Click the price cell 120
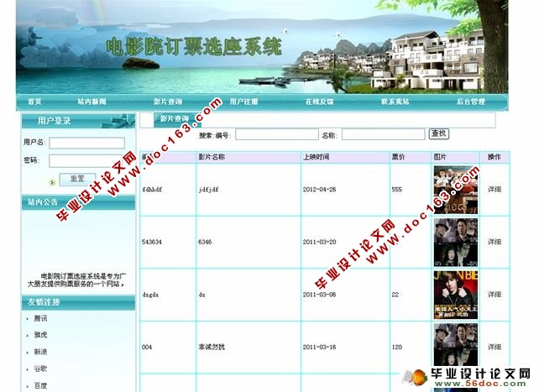539x392 pixels. 397,347
